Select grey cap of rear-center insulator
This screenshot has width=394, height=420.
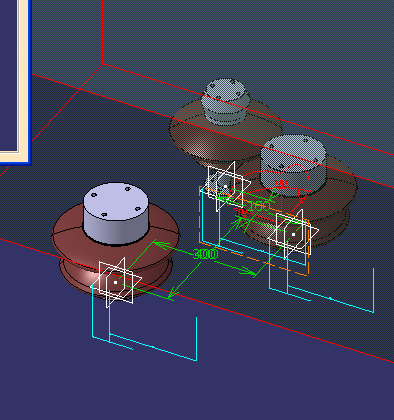[x=225, y=100]
